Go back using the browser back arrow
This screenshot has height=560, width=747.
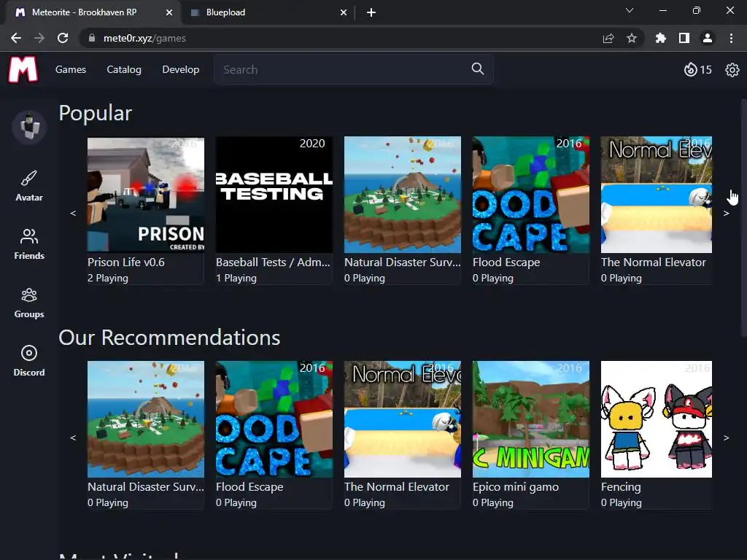point(16,38)
